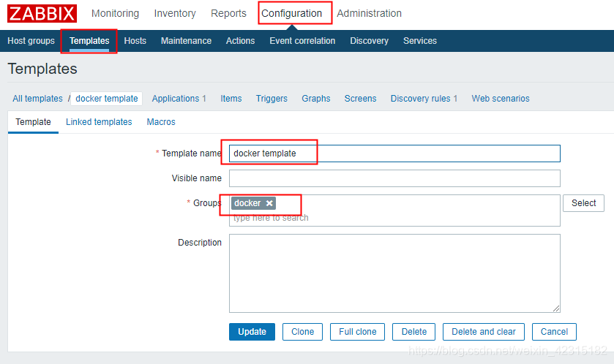The width and height of the screenshot is (614, 364).
Task: Go to Hosts submenu
Action: (135, 41)
